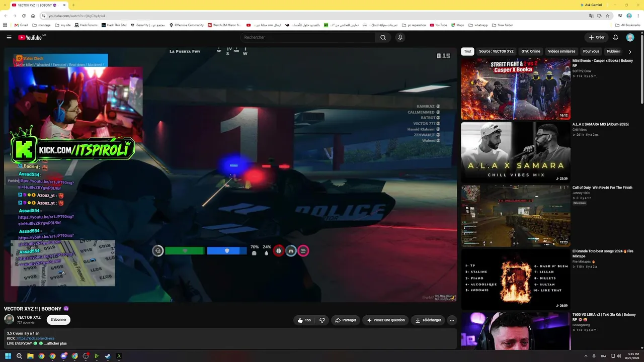This screenshot has width=644, height=362.
Task: Like the video showing 155 likes
Action: click(304, 320)
